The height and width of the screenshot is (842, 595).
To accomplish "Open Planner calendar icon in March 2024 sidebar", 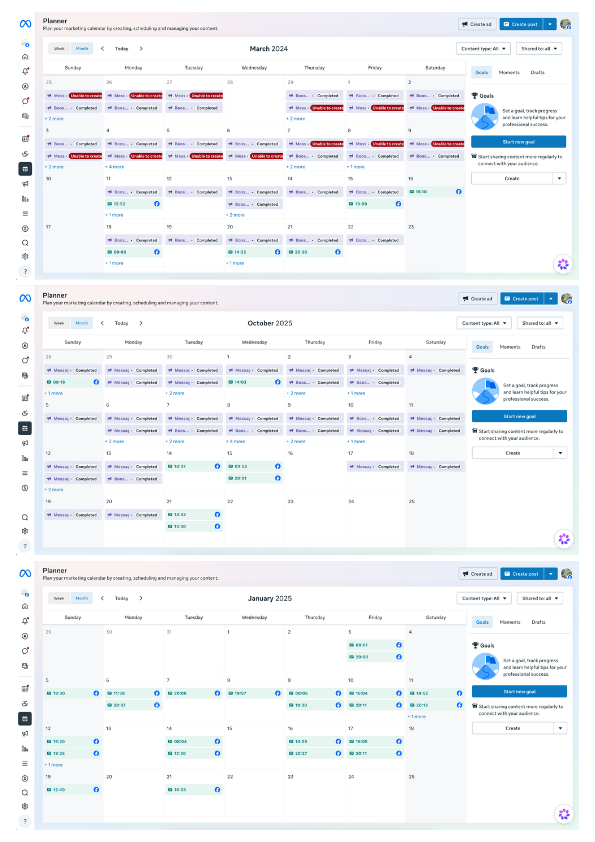I will coord(25,169).
